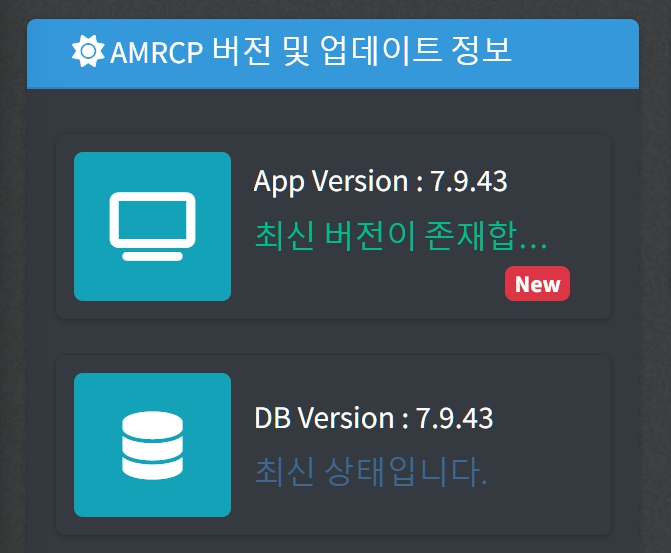
Task: Click the panel area above the App Version card
Action: 332,112
